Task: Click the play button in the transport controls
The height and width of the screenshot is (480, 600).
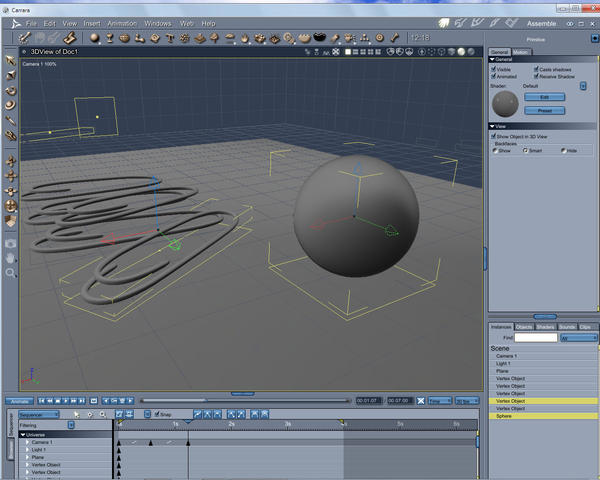Action: tap(65, 401)
